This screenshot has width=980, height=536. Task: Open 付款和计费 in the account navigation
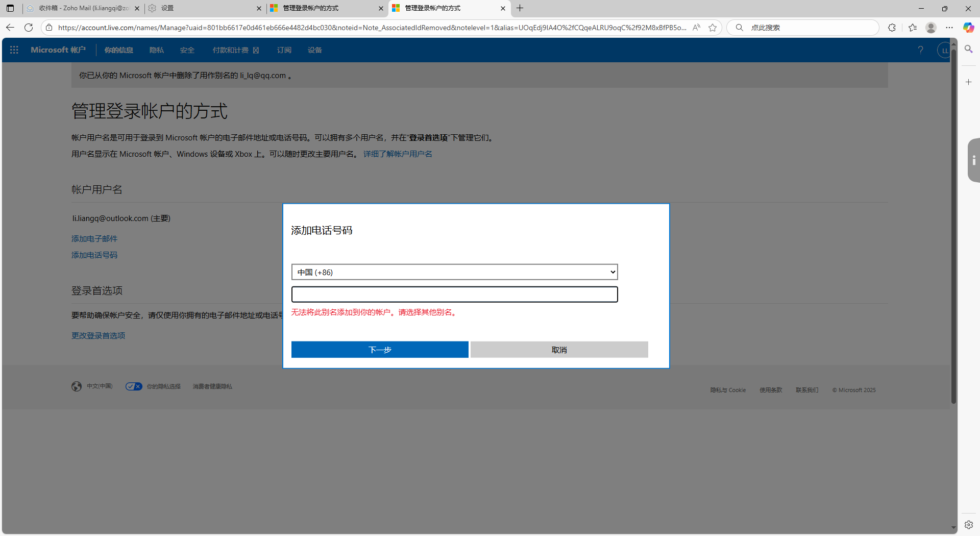pyautogui.click(x=236, y=50)
